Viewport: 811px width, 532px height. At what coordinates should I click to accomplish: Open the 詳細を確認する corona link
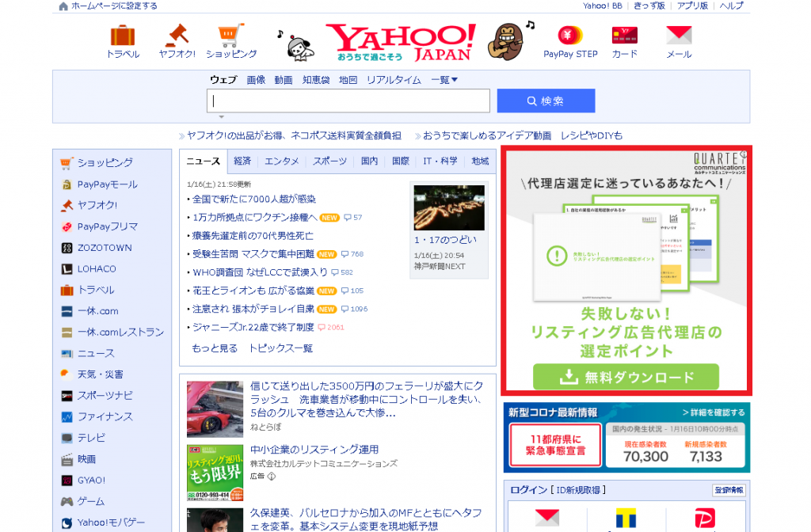click(714, 412)
